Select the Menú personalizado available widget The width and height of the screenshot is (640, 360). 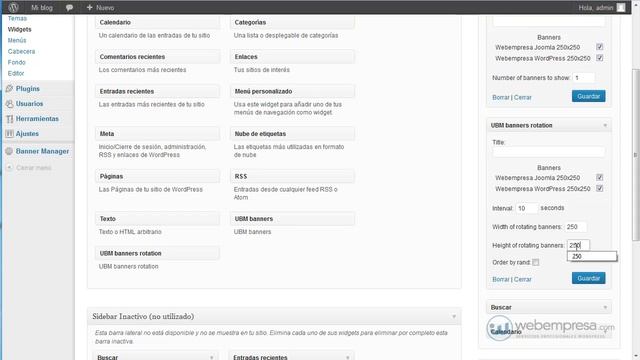coord(292,91)
